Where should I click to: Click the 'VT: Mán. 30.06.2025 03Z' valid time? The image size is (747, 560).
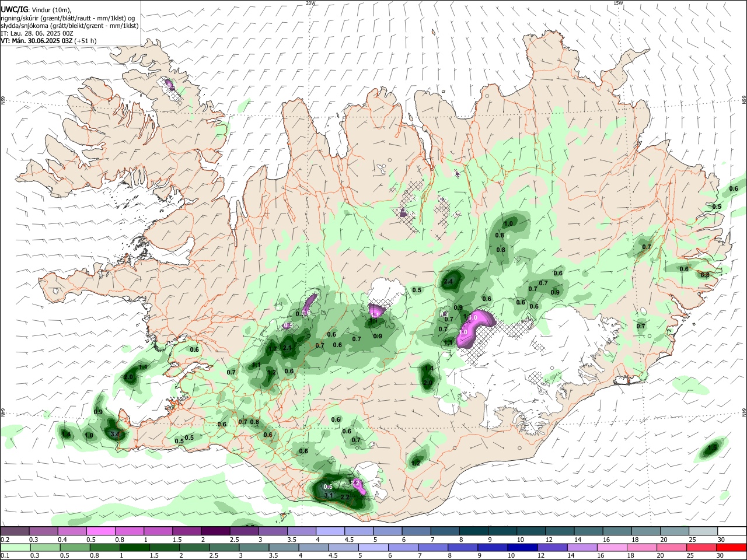tap(36, 41)
